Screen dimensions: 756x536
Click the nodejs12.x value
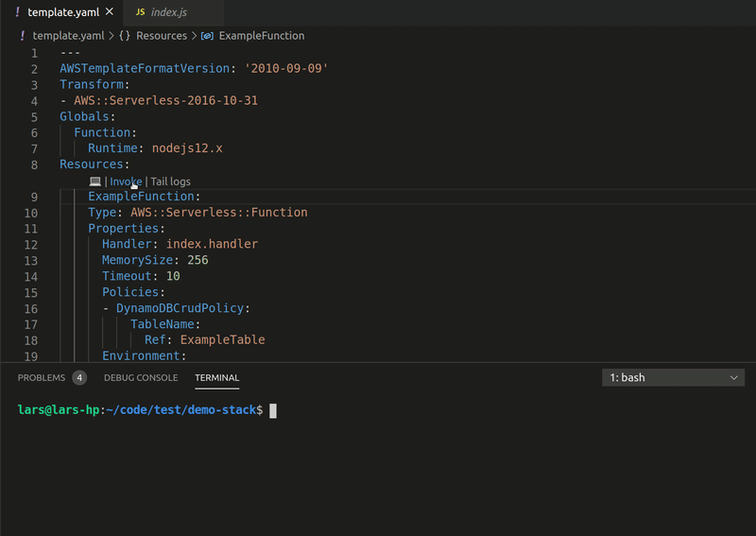[x=187, y=148]
